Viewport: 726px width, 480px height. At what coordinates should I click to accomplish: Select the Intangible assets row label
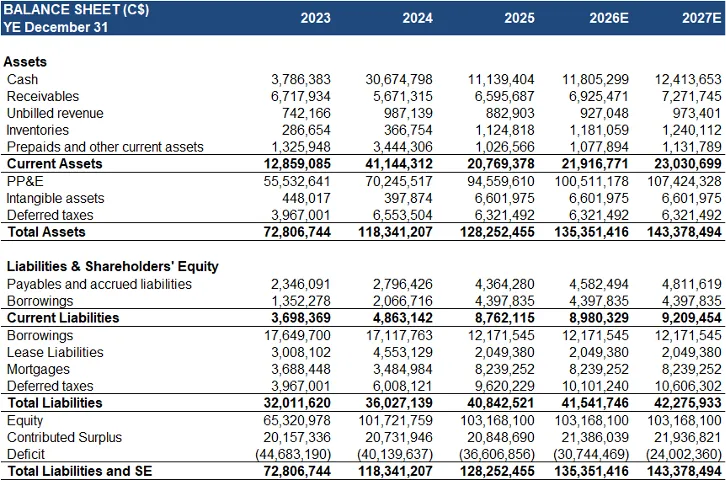[55, 198]
